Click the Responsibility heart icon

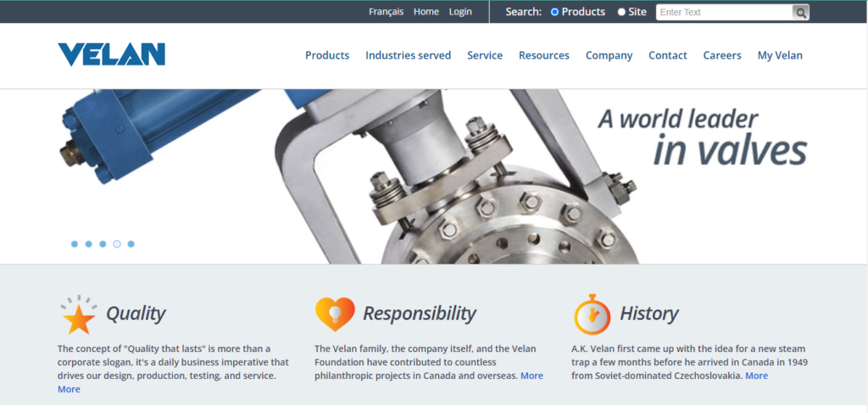point(335,314)
